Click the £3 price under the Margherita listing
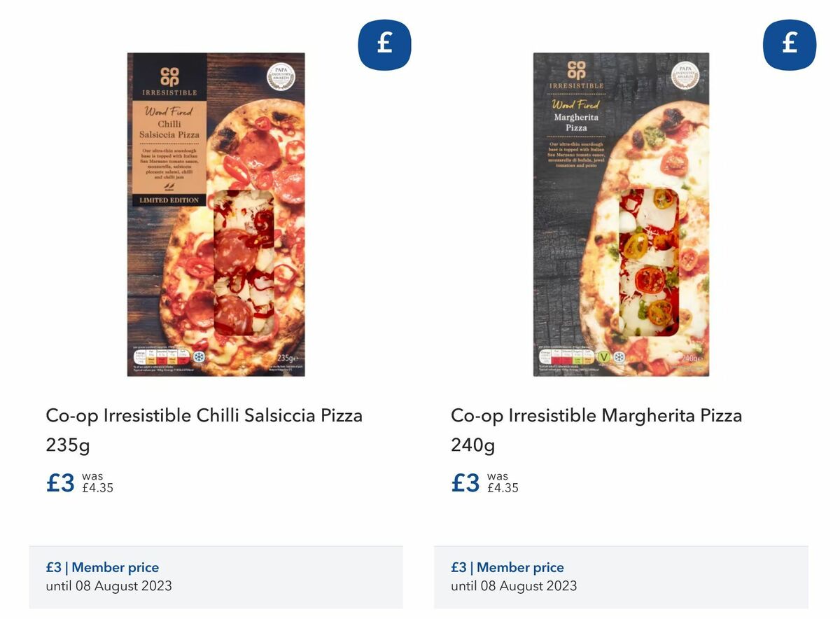Image resolution: width=840 pixels, height=619 pixels. [464, 482]
